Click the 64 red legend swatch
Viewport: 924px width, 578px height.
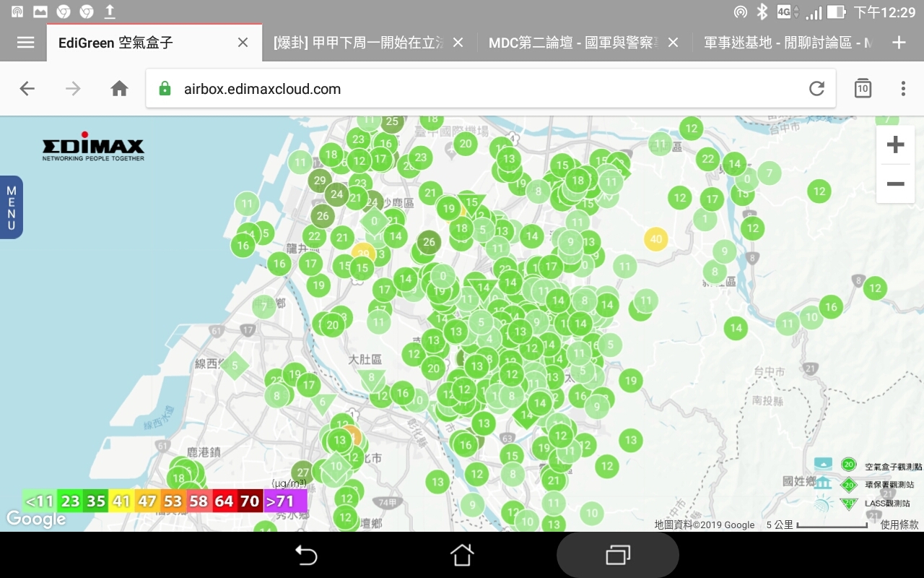(x=225, y=501)
